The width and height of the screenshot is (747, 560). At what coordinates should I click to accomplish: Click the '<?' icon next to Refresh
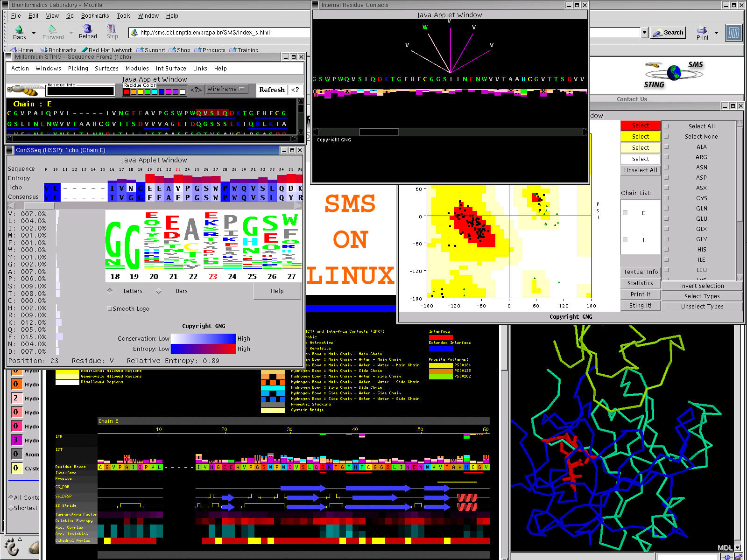(x=295, y=90)
